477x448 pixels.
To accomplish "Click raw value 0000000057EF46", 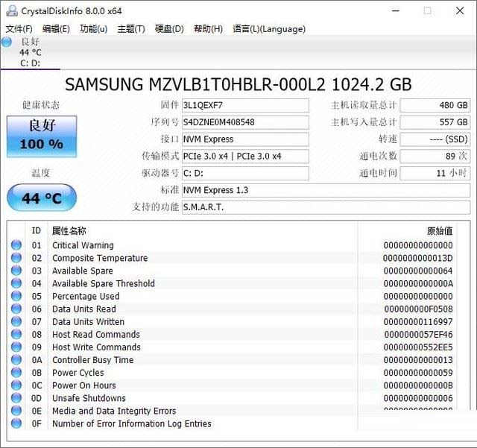I will click(418, 335).
